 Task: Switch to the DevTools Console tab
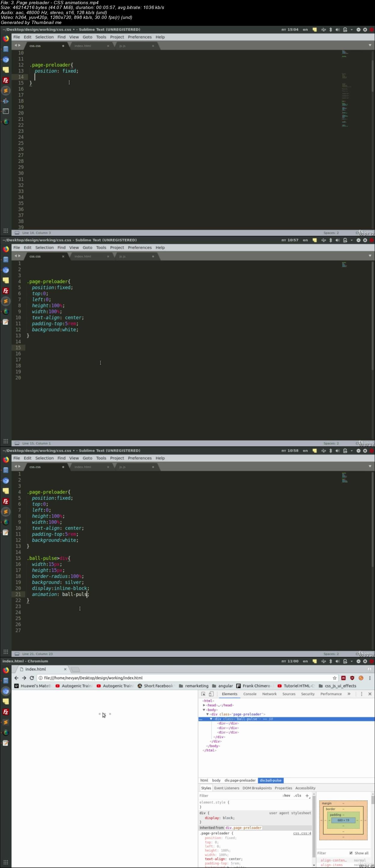tap(250, 694)
